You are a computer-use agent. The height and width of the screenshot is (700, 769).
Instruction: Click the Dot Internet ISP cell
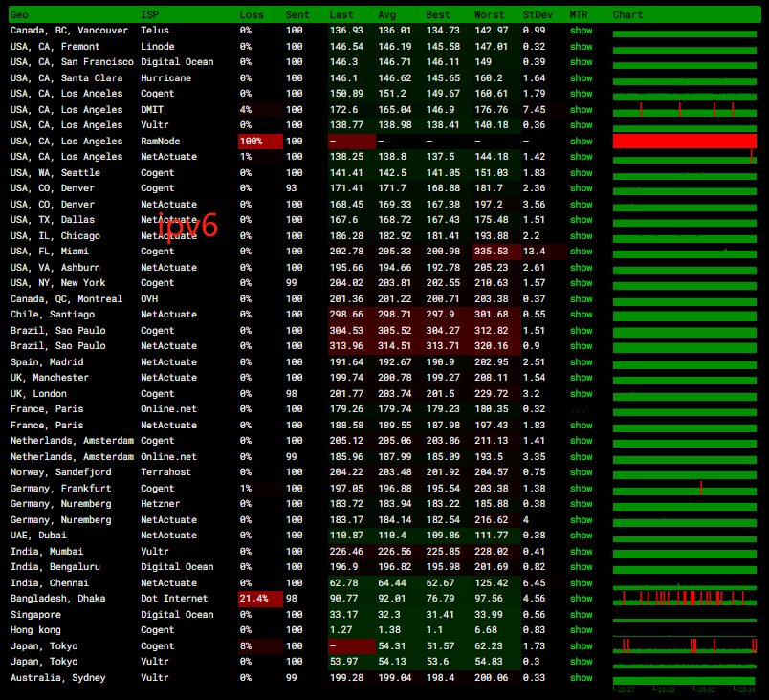click(x=174, y=599)
